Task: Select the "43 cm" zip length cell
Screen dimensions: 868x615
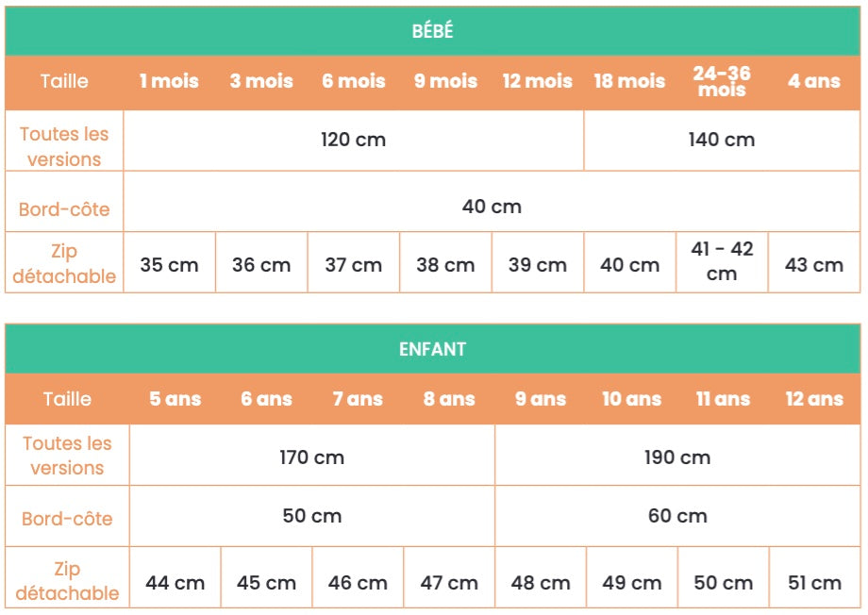Action: point(814,265)
